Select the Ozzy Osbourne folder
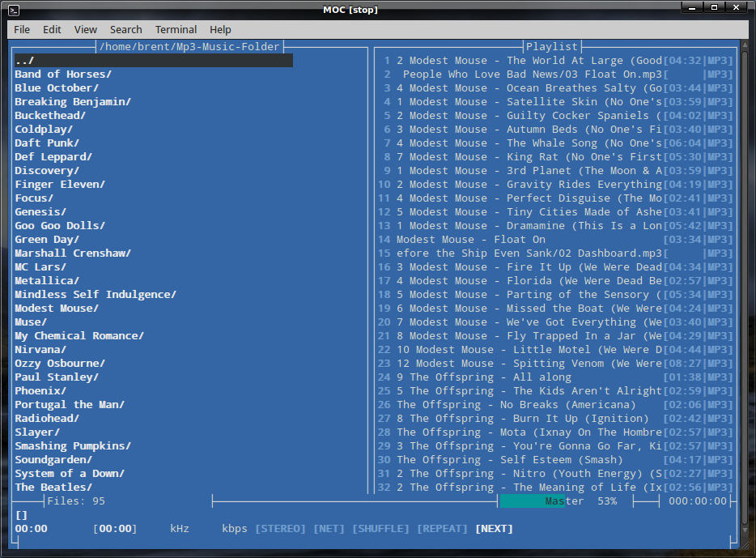This screenshot has height=558, width=756. point(60,363)
